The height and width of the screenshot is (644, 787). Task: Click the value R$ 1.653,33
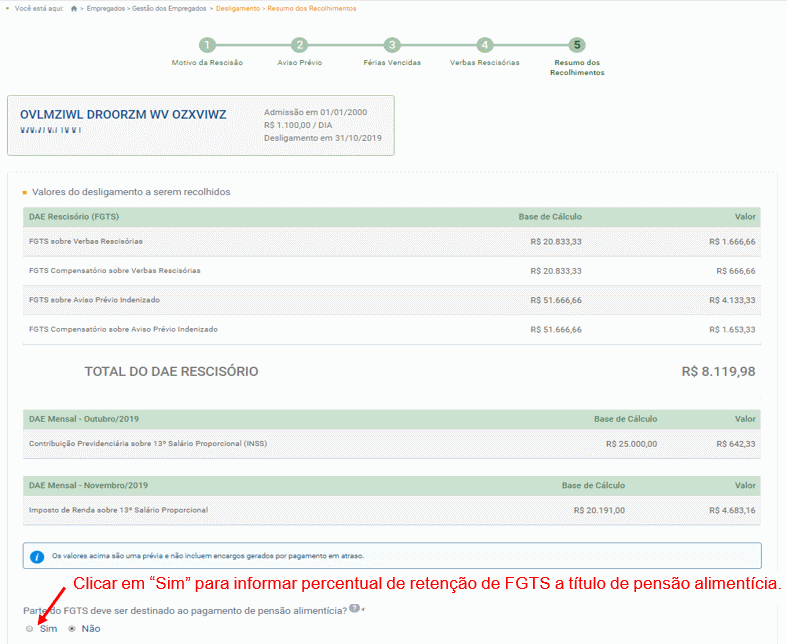pos(732,330)
